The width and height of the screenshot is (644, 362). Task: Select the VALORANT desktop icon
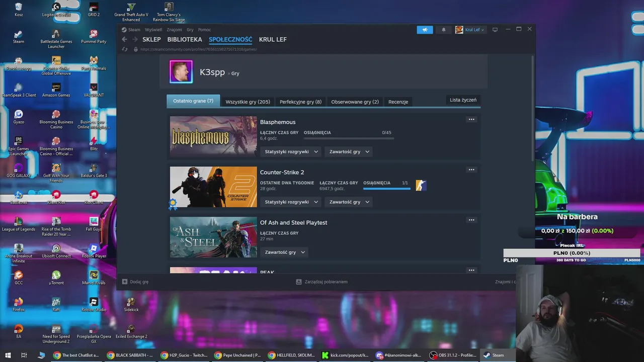tap(94, 89)
